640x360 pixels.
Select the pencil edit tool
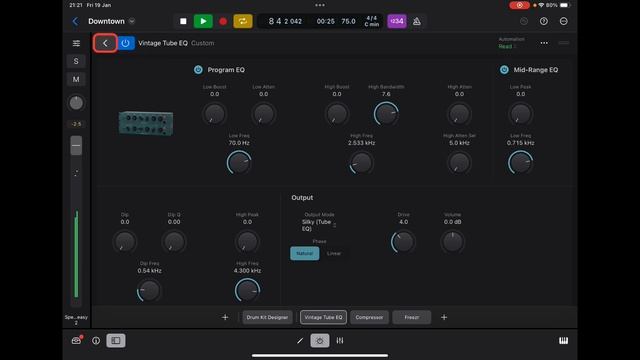coord(300,340)
